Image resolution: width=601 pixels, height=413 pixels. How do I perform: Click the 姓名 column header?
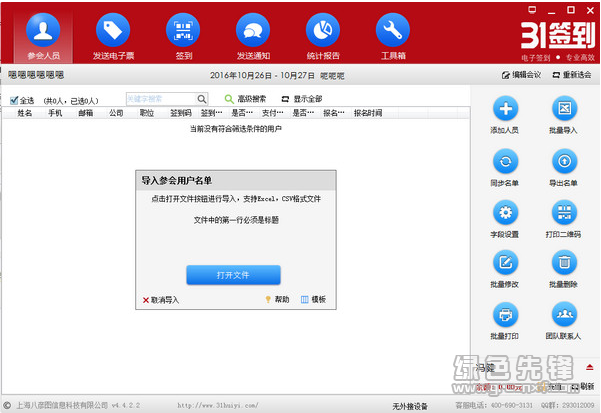coord(25,113)
